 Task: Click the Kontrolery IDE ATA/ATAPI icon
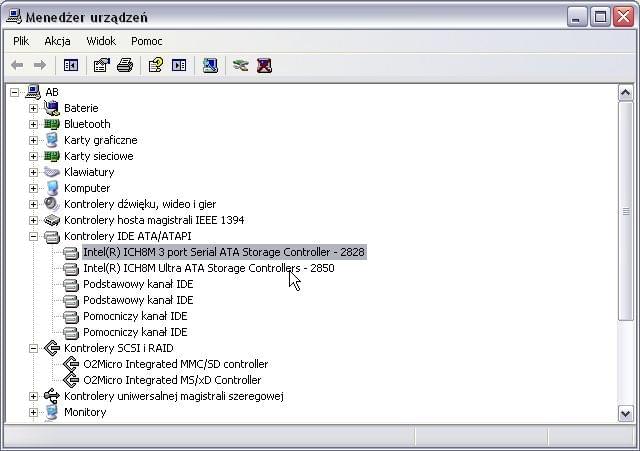52,236
